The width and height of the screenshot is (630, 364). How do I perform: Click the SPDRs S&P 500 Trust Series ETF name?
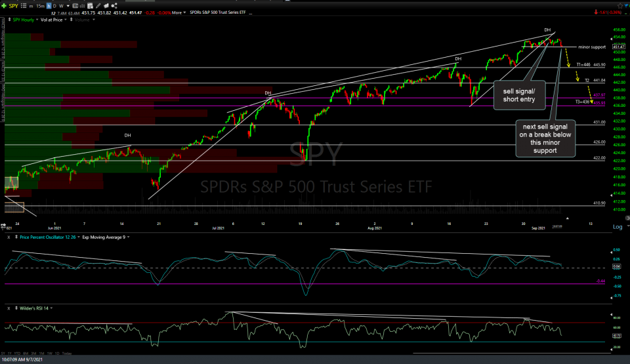pyautogui.click(x=218, y=12)
